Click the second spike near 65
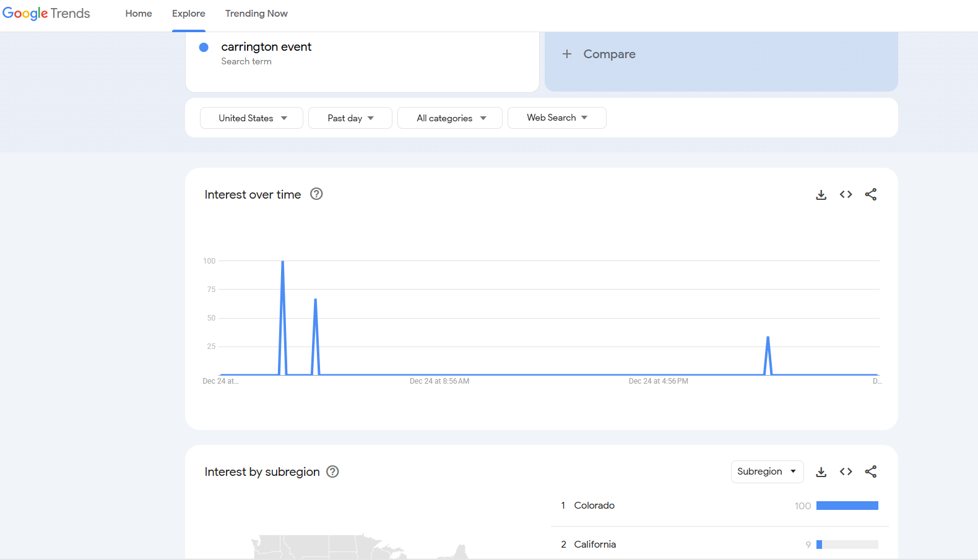 point(316,300)
